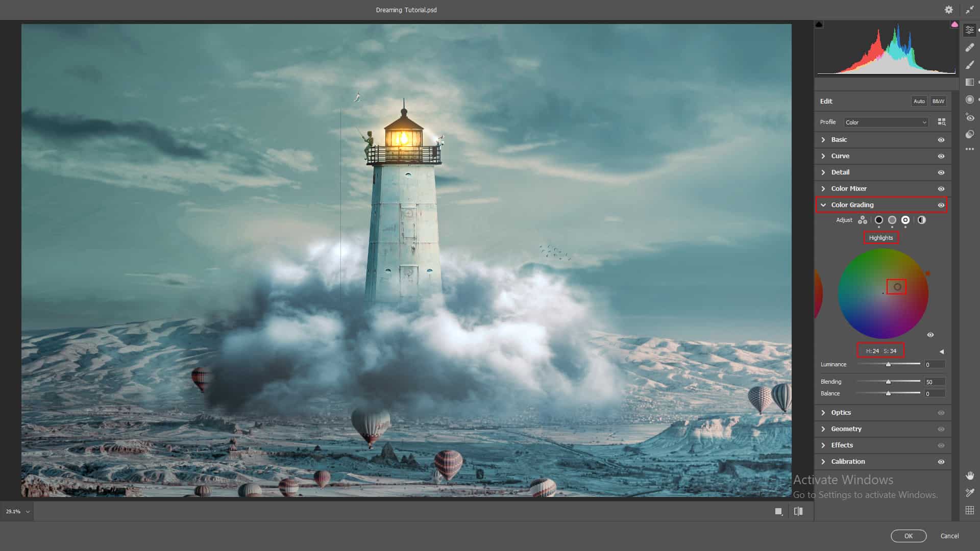980x551 pixels.
Task: Toggle Color Mixer panel eye icon
Action: 941,189
